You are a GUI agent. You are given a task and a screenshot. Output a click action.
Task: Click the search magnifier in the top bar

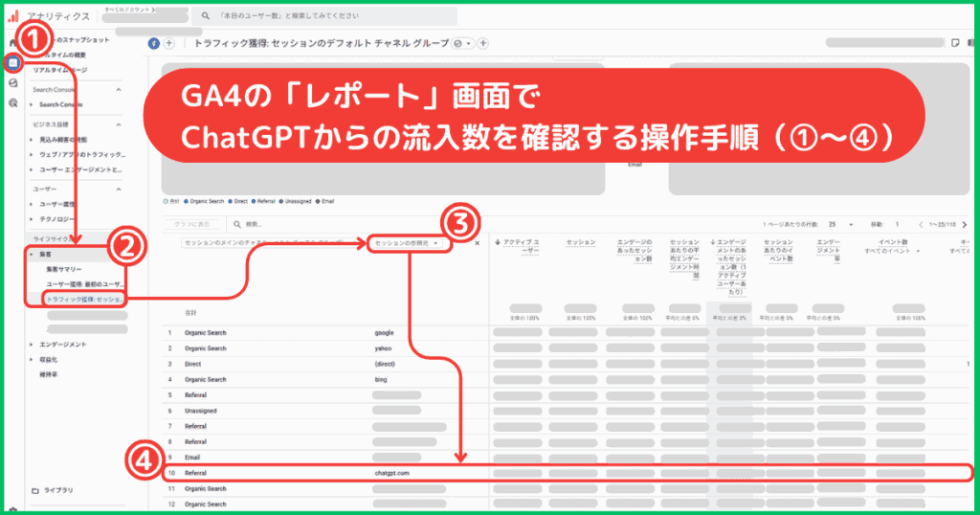tap(205, 15)
